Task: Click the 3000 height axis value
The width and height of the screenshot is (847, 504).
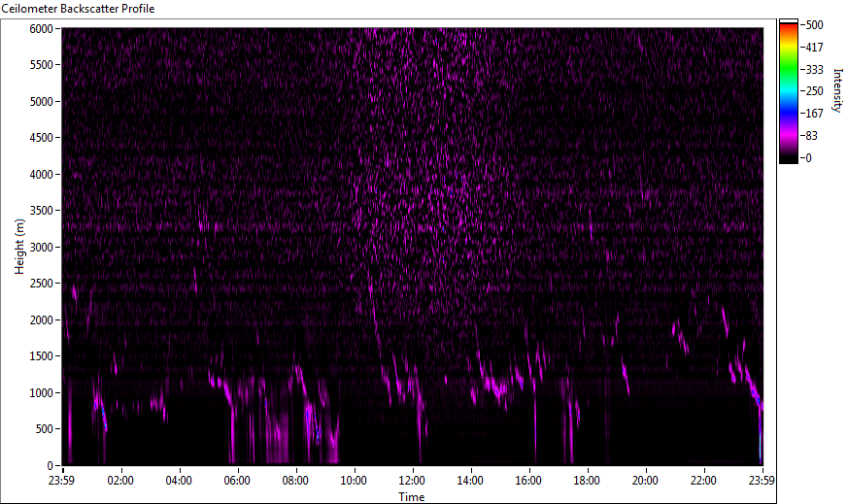Action: tap(41, 248)
